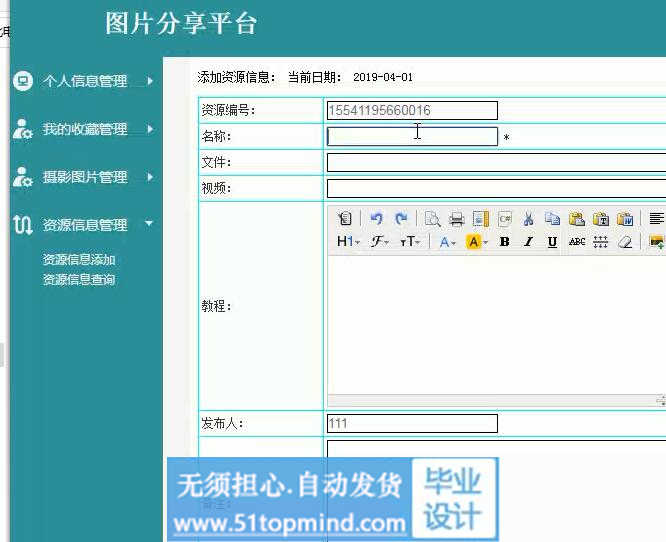666x542 pixels.
Task: Open text color picker dropdown
Action: [448, 242]
